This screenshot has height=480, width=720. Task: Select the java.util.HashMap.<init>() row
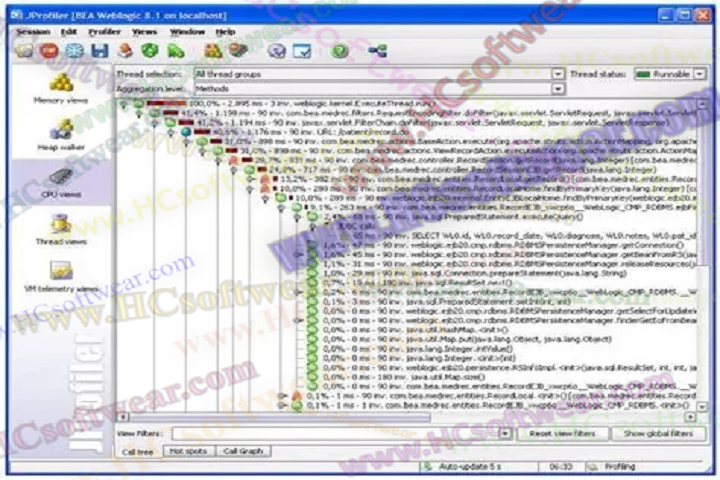(408, 330)
